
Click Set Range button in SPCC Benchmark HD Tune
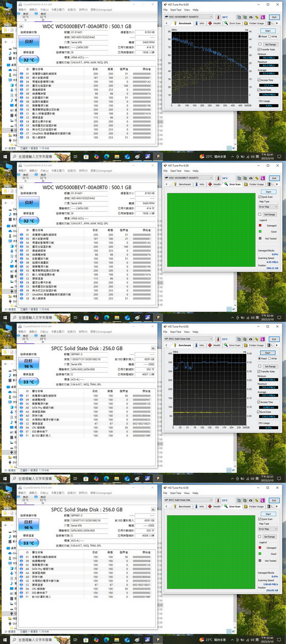(x=270, y=367)
